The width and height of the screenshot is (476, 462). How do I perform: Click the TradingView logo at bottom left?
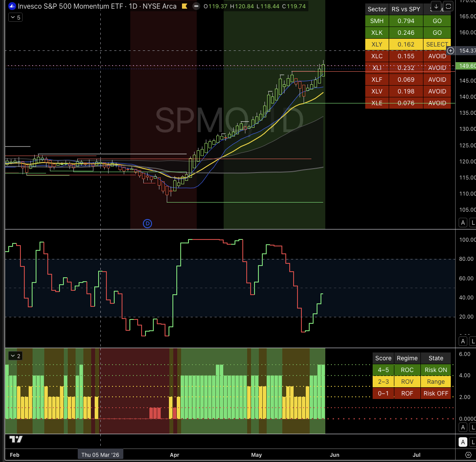pos(16,439)
